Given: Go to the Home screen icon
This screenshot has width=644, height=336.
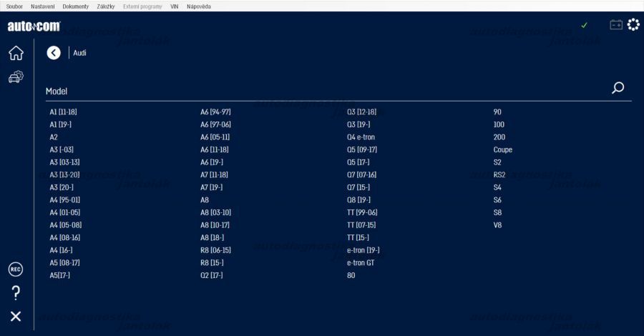Looking at the screenshot, I should (16, 53).
